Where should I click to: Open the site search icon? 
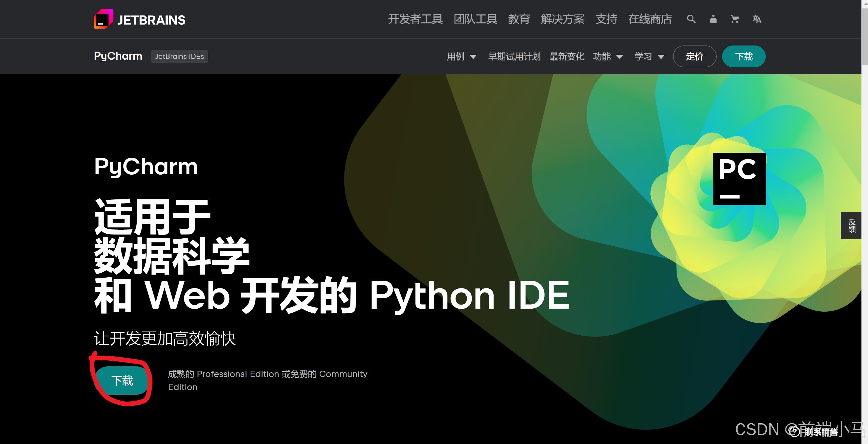tap(691, 19)
